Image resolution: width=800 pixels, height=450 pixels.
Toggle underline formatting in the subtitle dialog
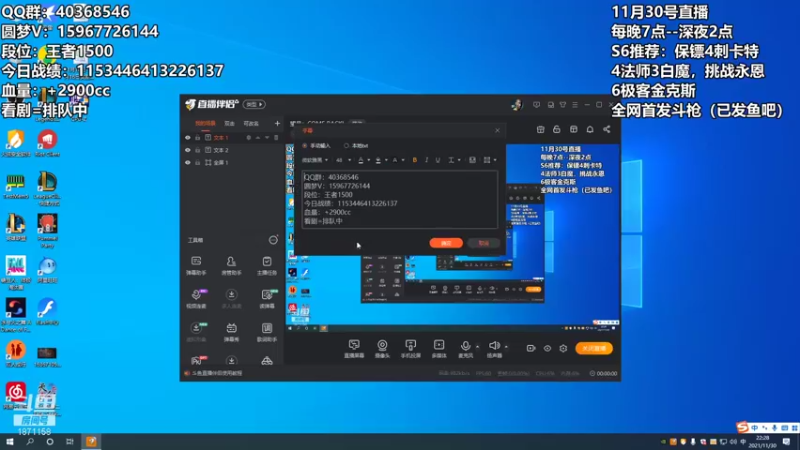click(x=438, y=160)
